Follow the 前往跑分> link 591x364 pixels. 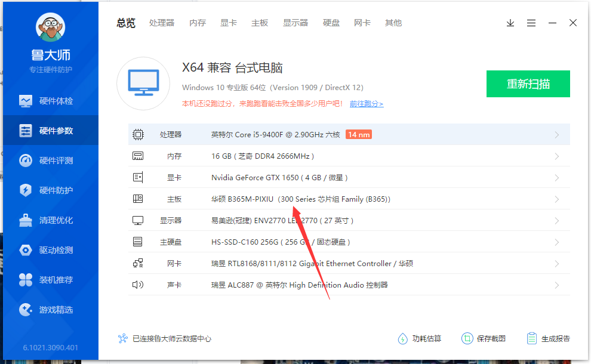(x=367, y=104)
